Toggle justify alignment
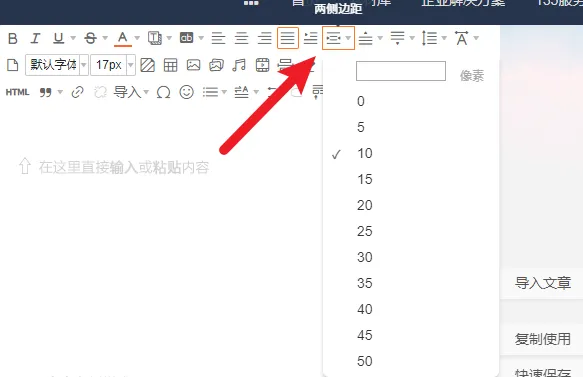The image size is (583, 377). point(288,38)
